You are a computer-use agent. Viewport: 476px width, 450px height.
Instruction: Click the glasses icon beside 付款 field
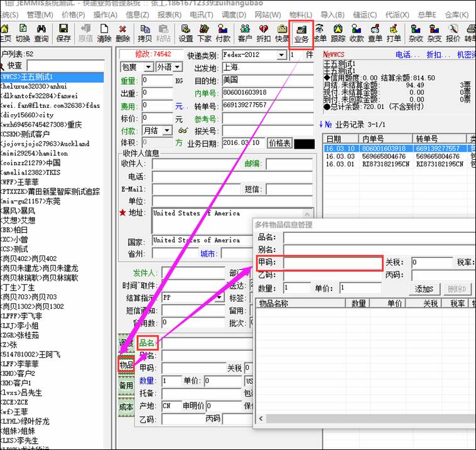pos(183,131)
